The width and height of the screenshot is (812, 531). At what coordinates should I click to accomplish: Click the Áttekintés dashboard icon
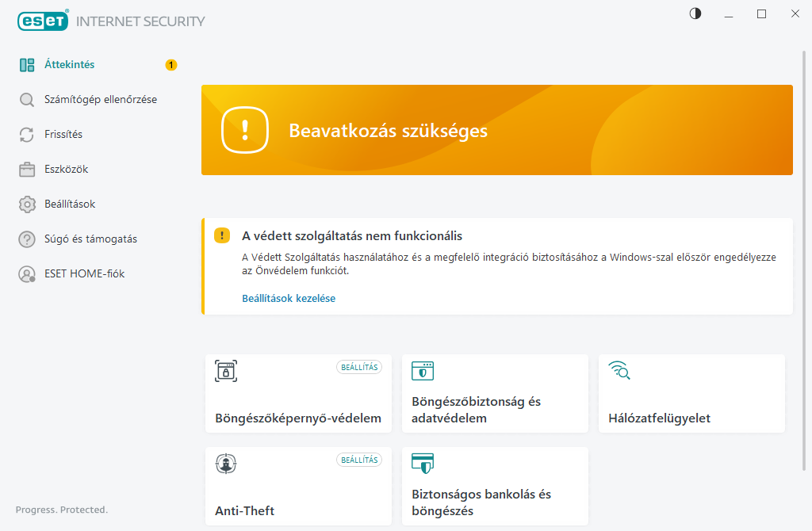pos(27,65)
